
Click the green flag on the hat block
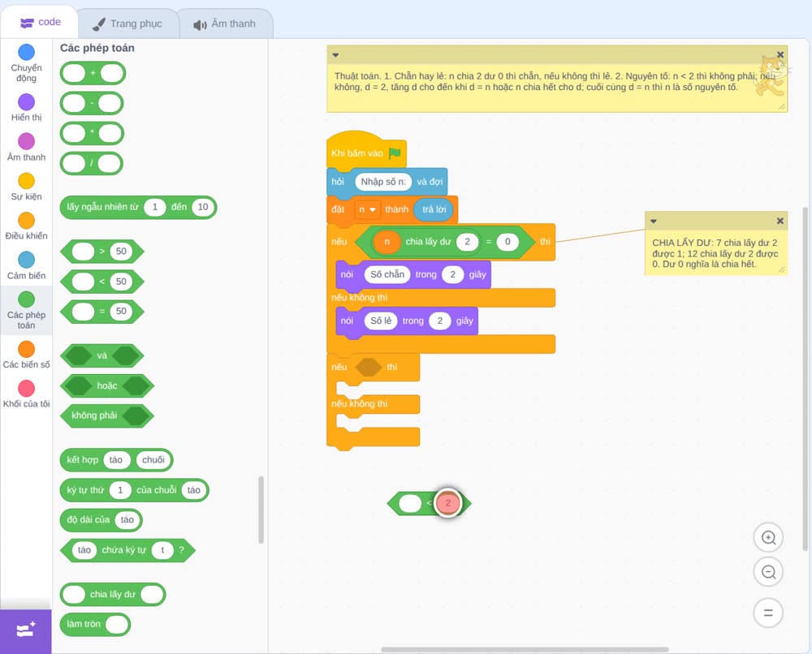point(395,153)
